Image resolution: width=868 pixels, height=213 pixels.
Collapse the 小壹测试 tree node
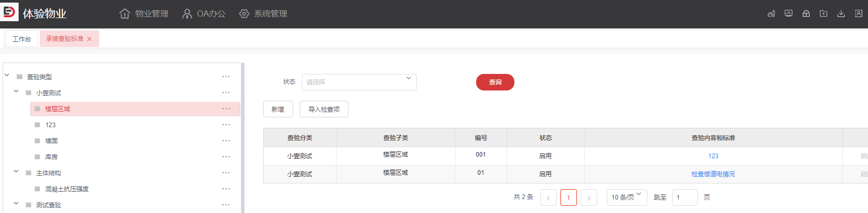(16, 92)
